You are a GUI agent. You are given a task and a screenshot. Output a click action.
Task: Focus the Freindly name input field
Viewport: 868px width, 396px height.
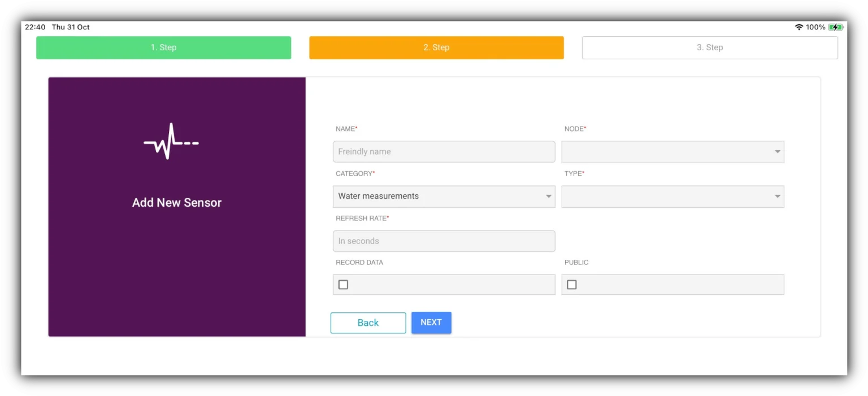click(444, 152)
